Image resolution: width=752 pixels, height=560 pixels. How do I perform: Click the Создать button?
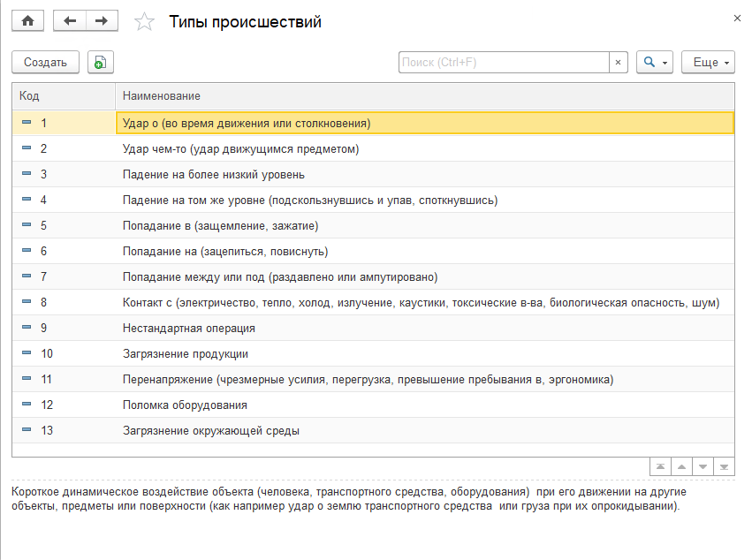[x=46, y=63]
